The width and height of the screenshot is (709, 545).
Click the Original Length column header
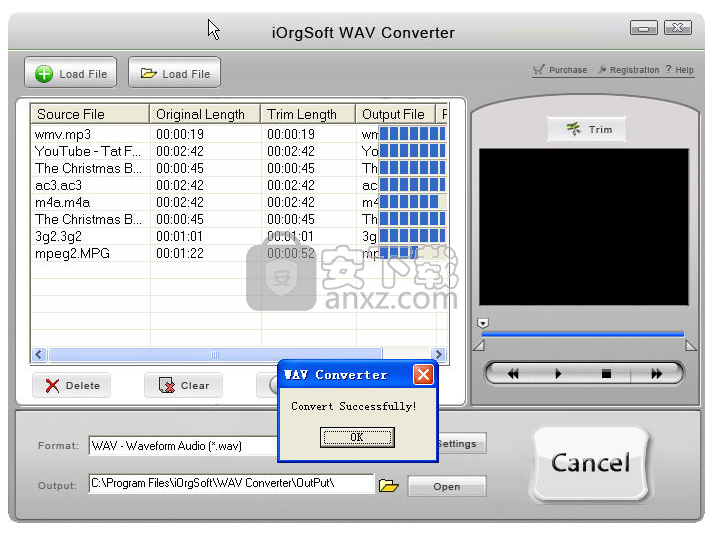coord(205,114)
